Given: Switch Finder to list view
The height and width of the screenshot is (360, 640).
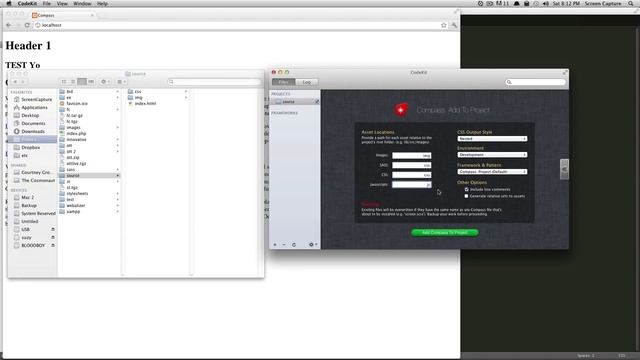Looking at the screenshot, I should pos(73,82).
